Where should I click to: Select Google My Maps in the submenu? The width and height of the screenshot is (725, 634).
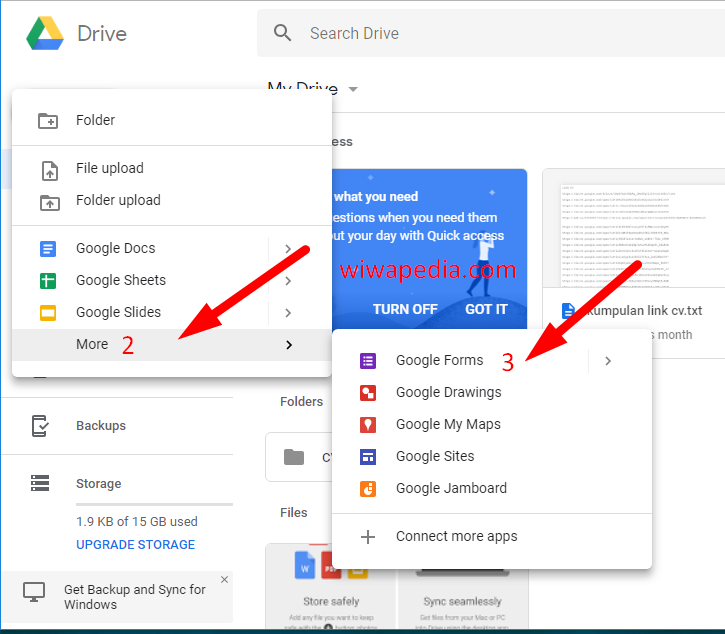(x=492, y=425)
